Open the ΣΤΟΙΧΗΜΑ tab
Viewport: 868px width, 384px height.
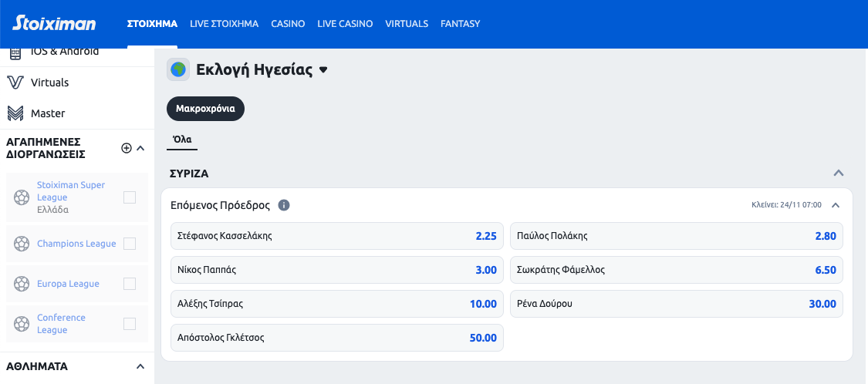pyautogui.click(x=152, y=24)
